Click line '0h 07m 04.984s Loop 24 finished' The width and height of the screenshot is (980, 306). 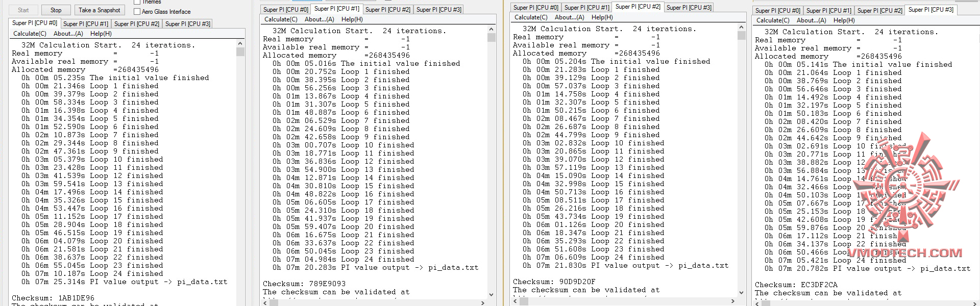click(344, 260)
